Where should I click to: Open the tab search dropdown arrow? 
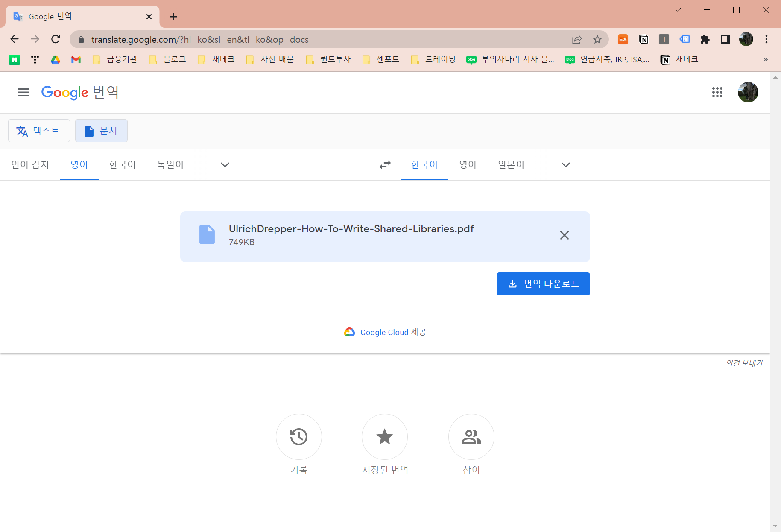(x=678, y=10)
